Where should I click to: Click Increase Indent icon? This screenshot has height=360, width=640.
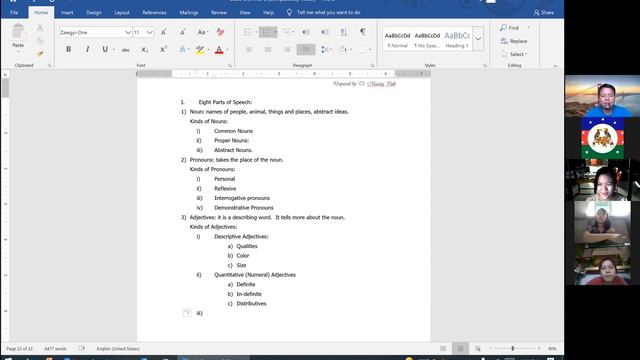coord(324,32)
